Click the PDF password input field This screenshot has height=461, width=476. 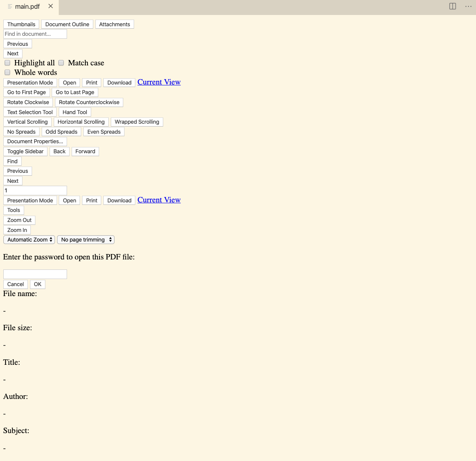(x=35, y=274)
